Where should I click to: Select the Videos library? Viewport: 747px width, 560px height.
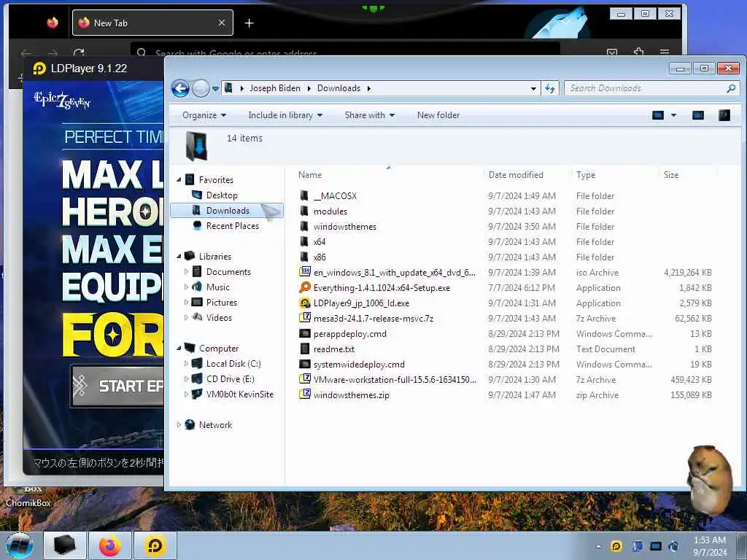coord(219,318)
